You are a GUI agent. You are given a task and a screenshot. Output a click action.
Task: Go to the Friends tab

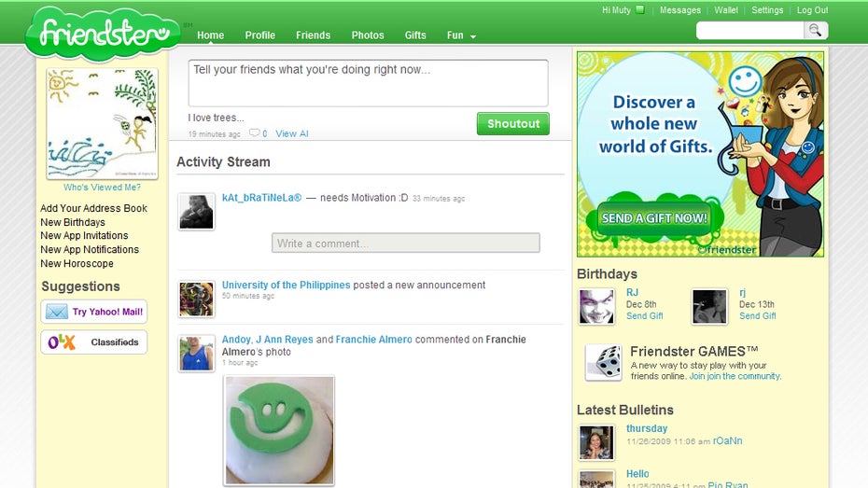(313, 35)
